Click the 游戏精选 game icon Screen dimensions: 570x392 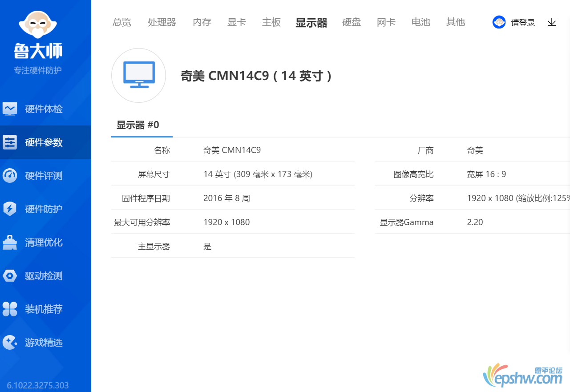tap(10, 343)
